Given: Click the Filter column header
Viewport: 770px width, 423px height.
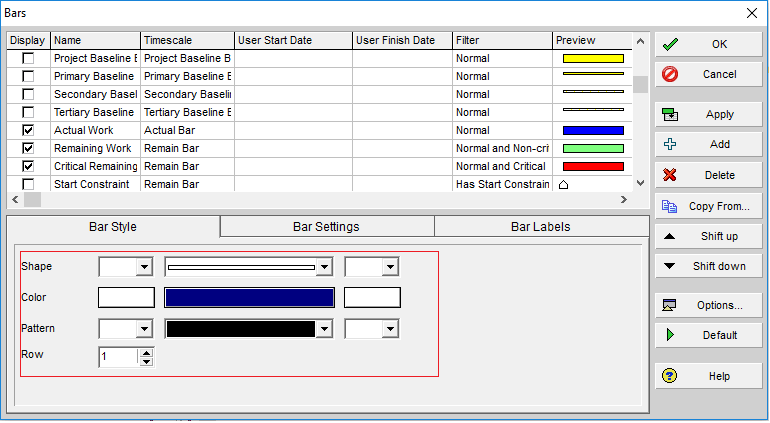Looking at the screenshot, I should click(x=502, y=40).
